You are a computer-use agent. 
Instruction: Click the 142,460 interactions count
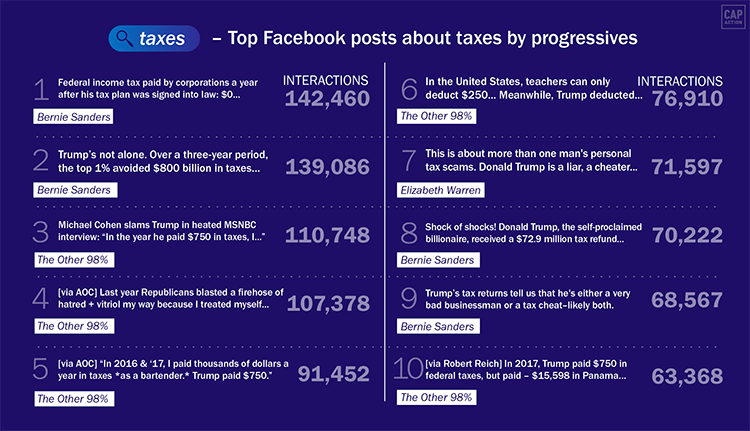coord(328,99)
